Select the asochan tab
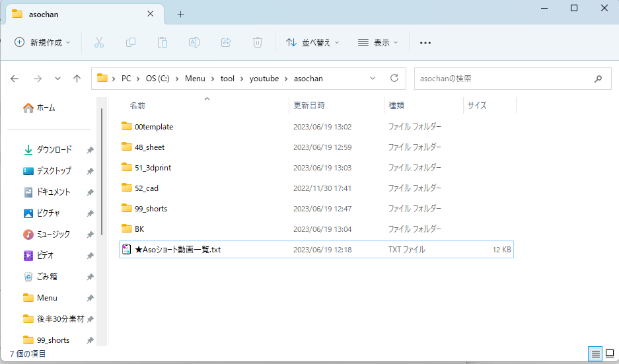Image resolution: width=619 pixels, height=364 pixels. 85,15
